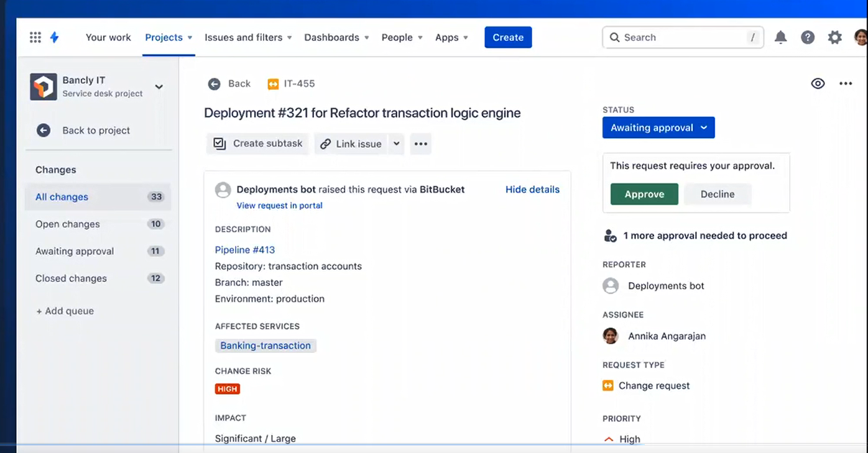The width and height of the screenshot is (868, 453).
Task: Click the Significant / Large impact value
Action: pyautogui.click(x=256, y=439)
